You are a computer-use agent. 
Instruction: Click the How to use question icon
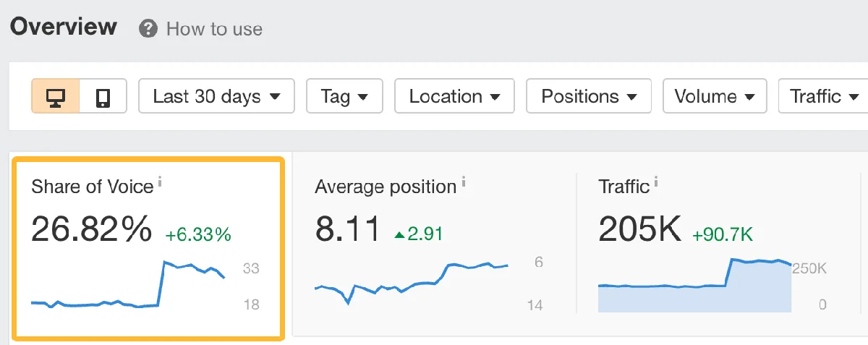coord(149,29)
